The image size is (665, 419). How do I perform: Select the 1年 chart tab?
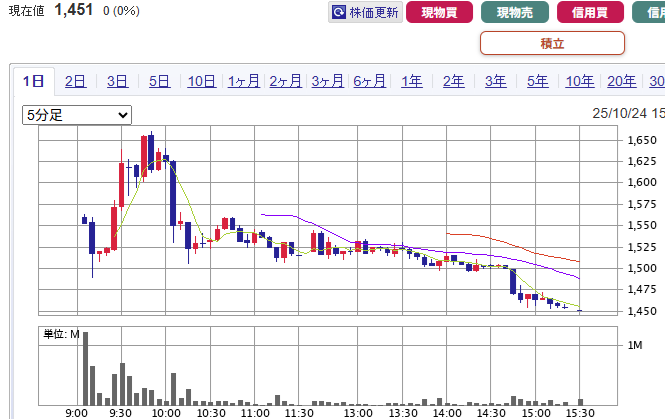pyautogui.click(x=411, y=82)
